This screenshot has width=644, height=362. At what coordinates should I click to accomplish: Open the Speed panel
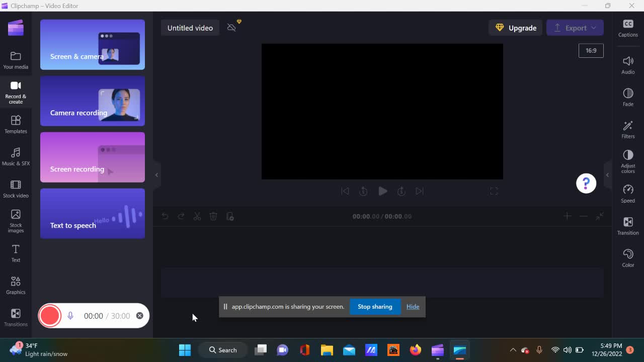coord(628,194)
